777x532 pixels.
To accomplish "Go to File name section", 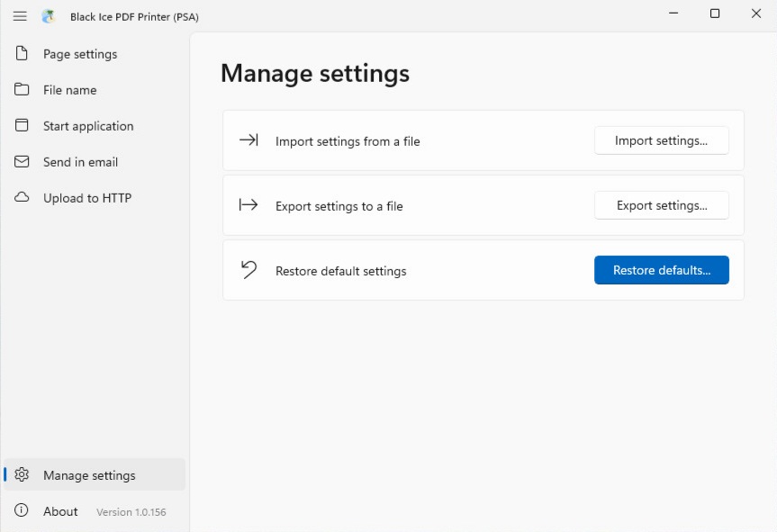I will (95, 90).
